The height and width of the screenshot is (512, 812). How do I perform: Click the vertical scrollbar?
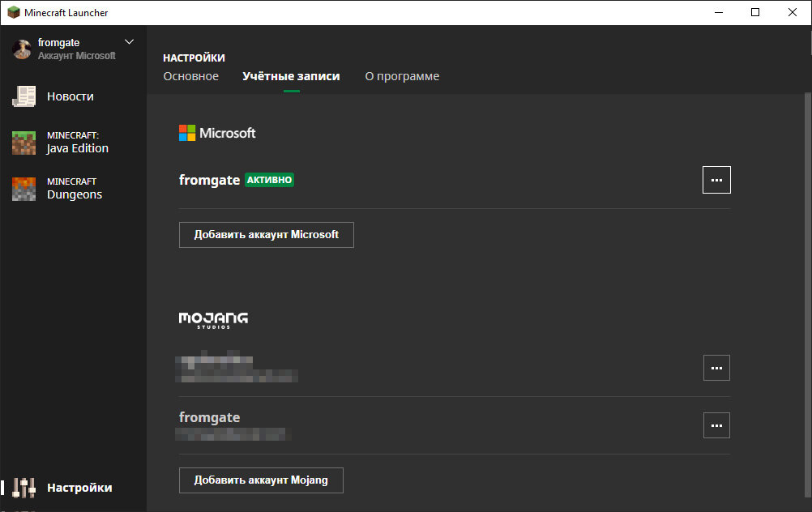click(807, 295)
